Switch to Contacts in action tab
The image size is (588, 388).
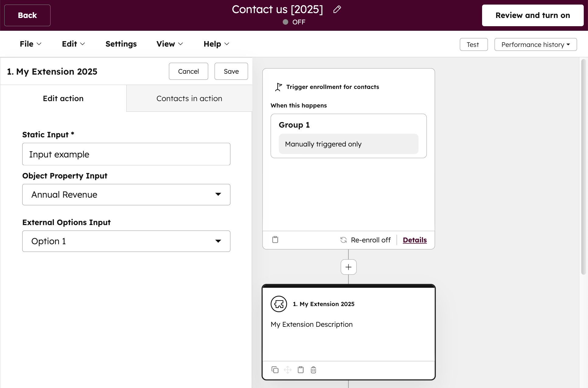coord(189,98)
